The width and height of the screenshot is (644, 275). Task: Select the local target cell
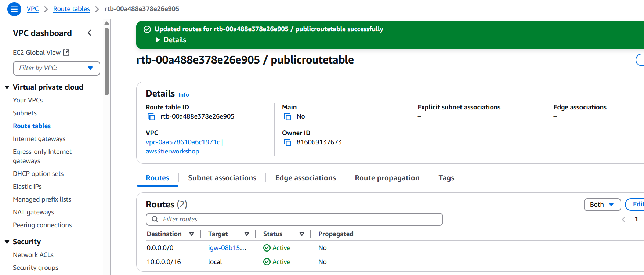click(215, 262)
